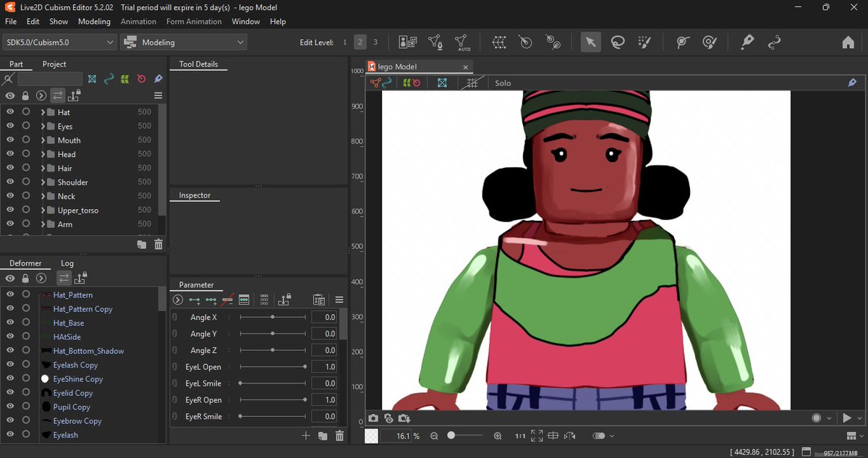This screenshot has width=868, height=458.
Task: Adjust the canvas zoom slider
Action: pos(465,436)
